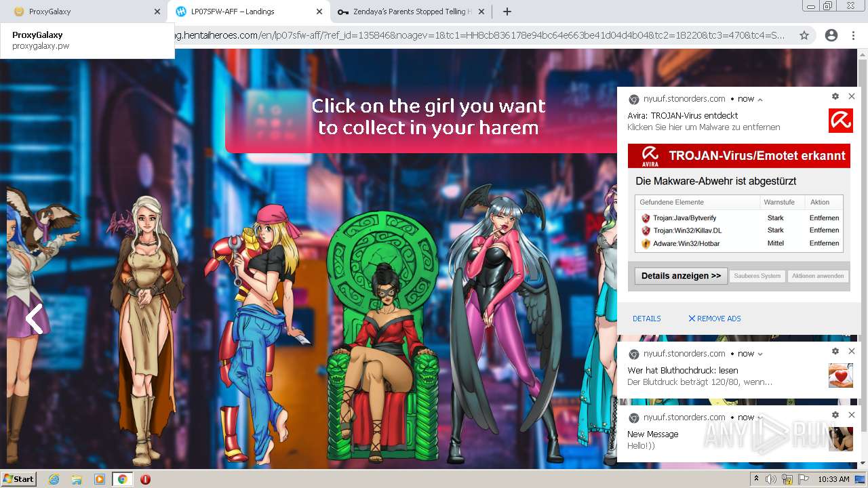Screen dimensions: 868x488
Task: Close the Zendaya's Parents tab
Action: click(x=481, y=12)
